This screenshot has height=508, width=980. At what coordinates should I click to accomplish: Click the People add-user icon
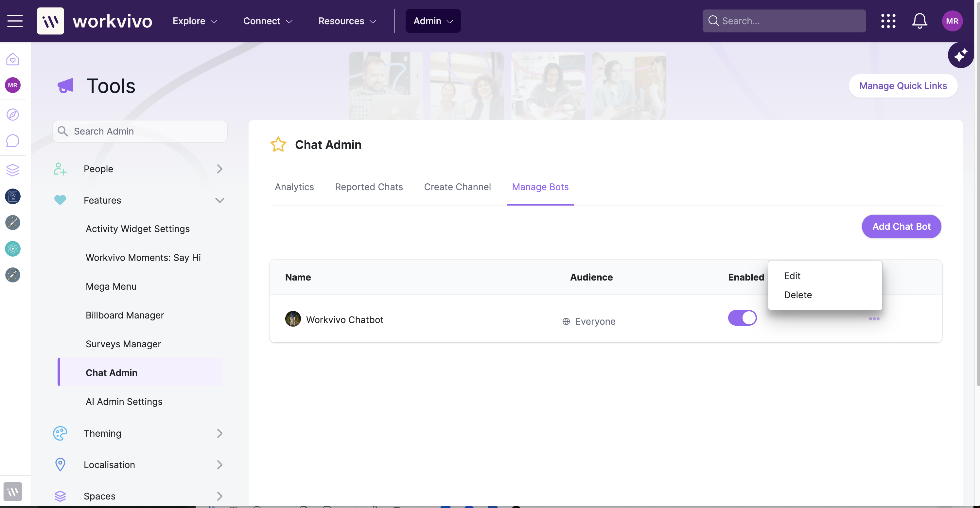coord(60,169)
